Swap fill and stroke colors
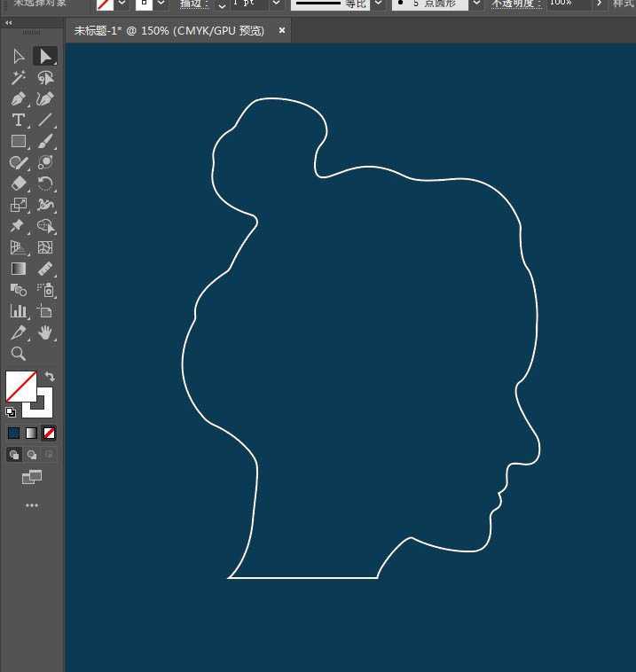This screenshot has width=636, height=672. [50, 377]
